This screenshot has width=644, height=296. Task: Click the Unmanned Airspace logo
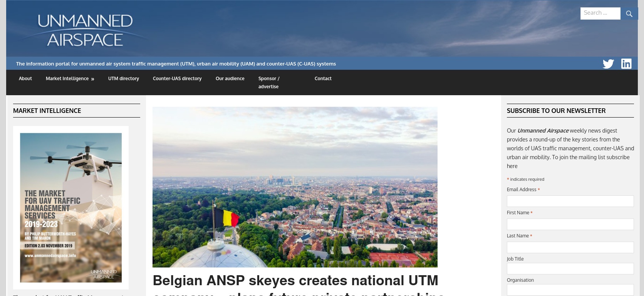(x=85, y=30)
